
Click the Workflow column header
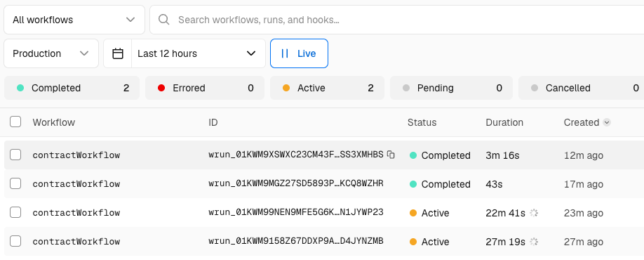click(54, 122)
